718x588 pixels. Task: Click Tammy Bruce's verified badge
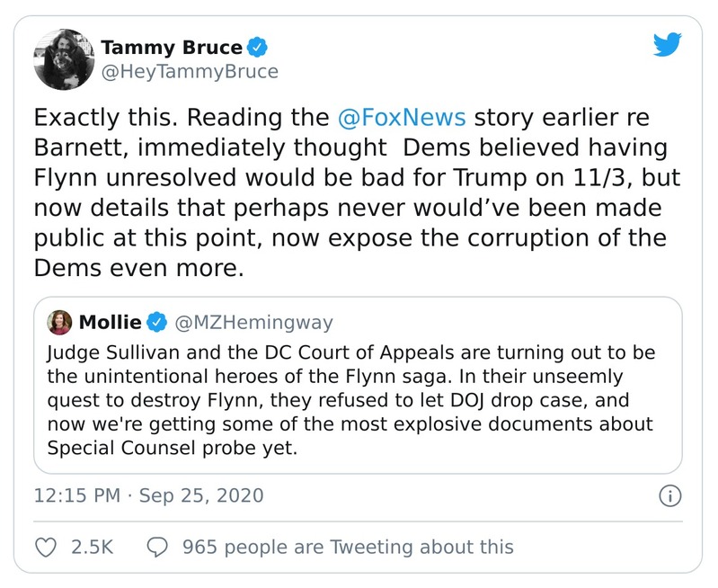[x=258, y=48]
